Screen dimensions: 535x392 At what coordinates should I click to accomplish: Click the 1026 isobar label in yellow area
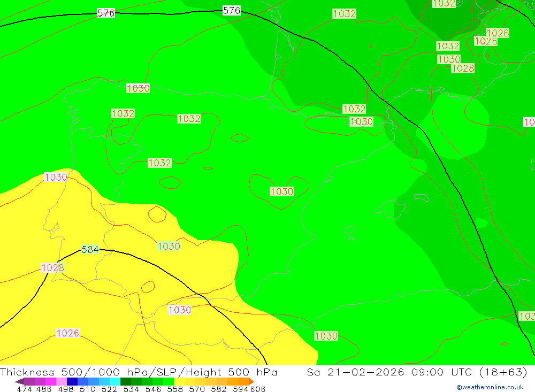pos(67,333)
